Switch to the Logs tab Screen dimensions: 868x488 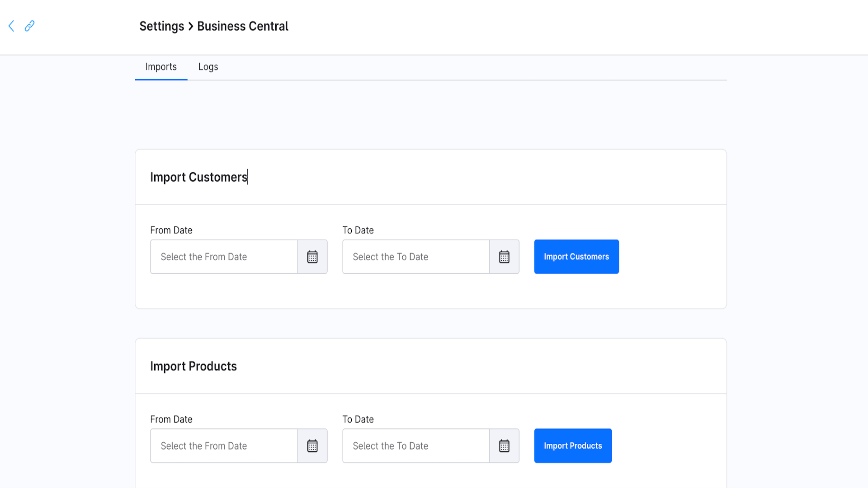[x=208, y=66]
